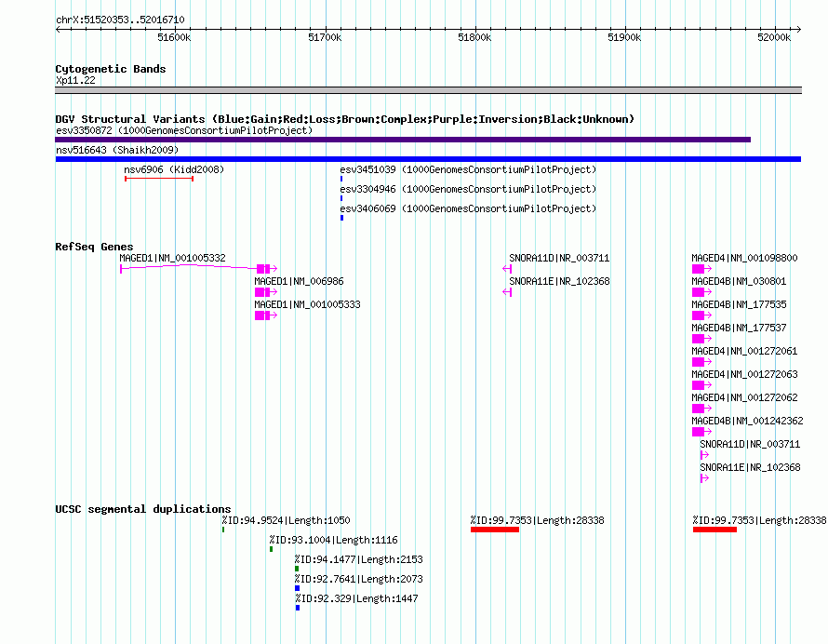Click the MAGED1|NM_001005332 gene label
The image size is (828, 644).
172,258
